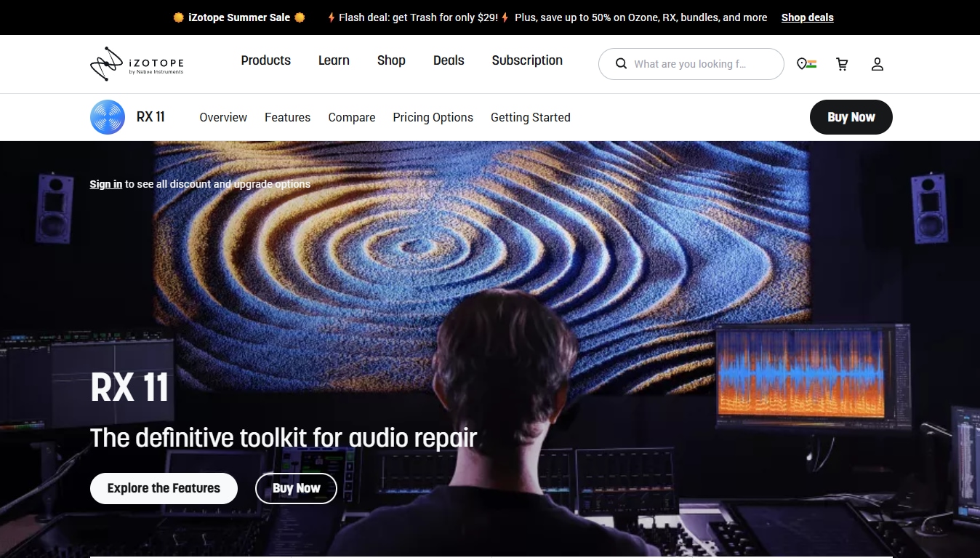Open the Products menu
Viewport: 980px width, 558px height.
266,60
